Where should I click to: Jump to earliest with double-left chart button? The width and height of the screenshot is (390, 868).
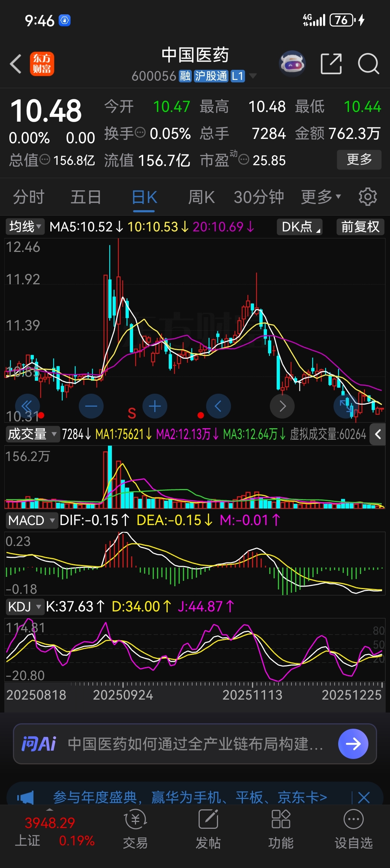coord(27,406)
